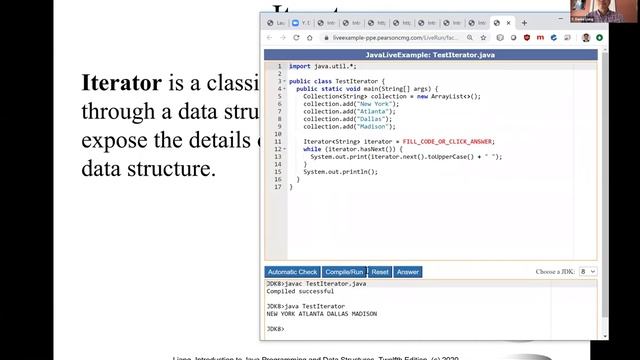The image size is (640, 360).
Task: Click the "New York" string on line 6
Action: (x=374, y=104)
